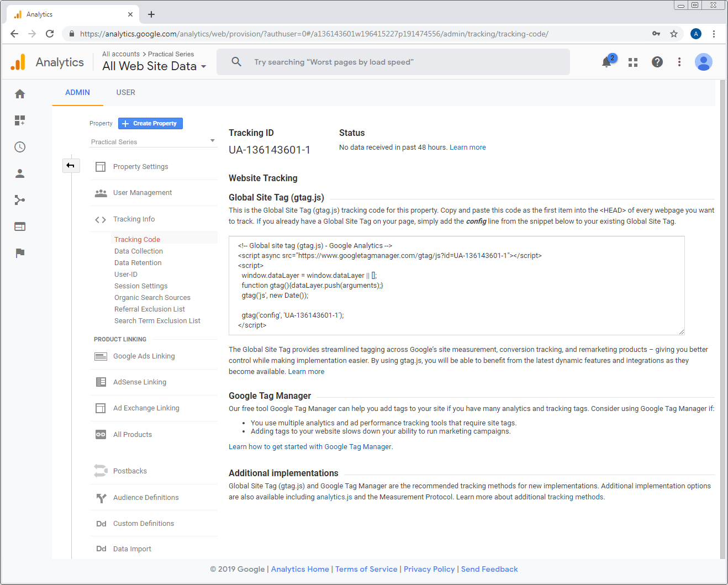Click the AdSense Linking icon
This screenshot has width=728, height=585.
point(101,382)
